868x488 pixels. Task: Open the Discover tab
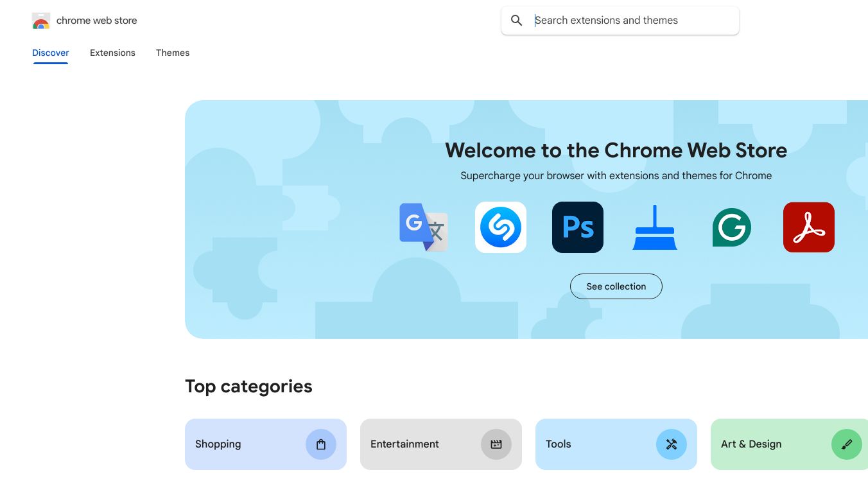(x=50, y=53)
